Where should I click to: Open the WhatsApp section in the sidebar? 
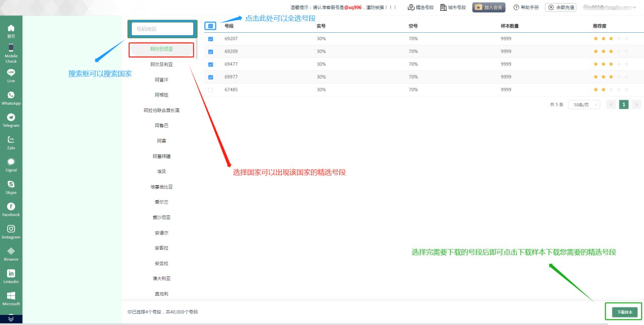pos(11,97)
